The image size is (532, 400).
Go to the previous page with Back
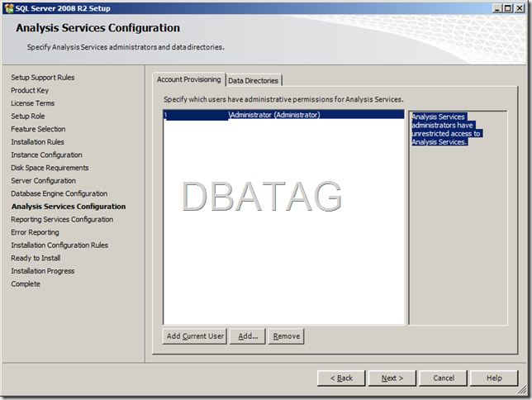(x=341, y=378)
